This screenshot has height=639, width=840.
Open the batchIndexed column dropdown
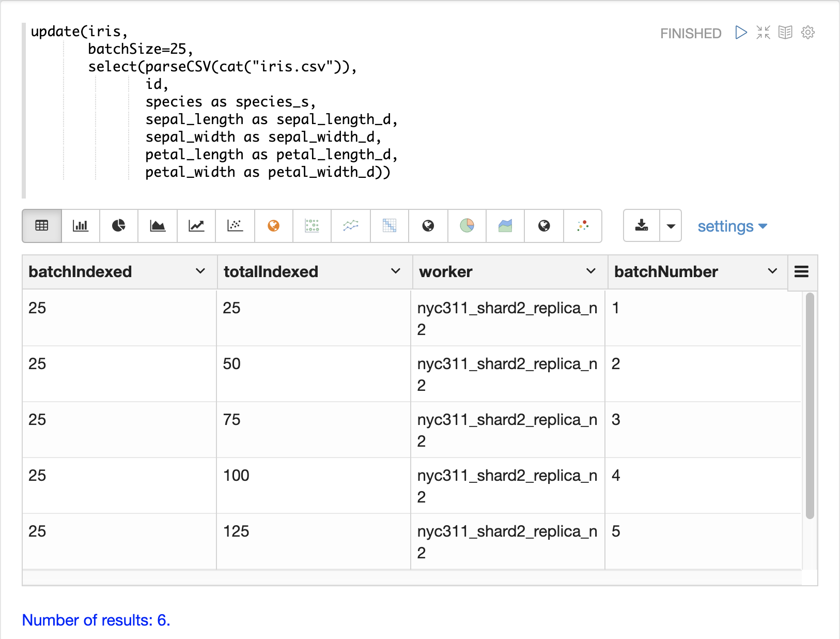pos(200,271)
